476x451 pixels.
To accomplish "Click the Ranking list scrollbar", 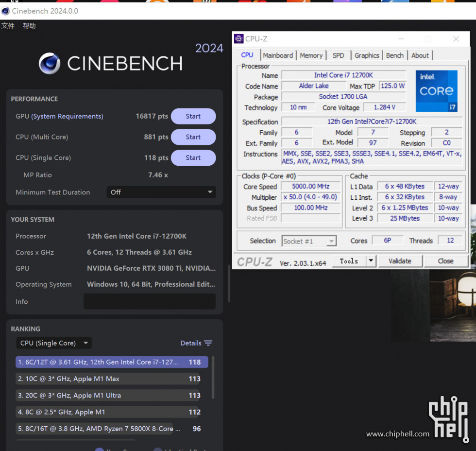I will click(x=213, y=378).
